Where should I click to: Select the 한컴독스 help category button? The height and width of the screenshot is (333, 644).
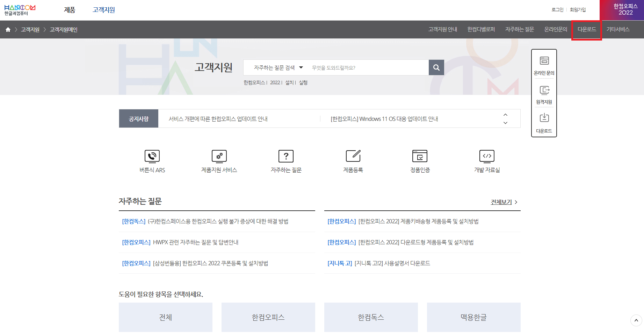[371, 317]
